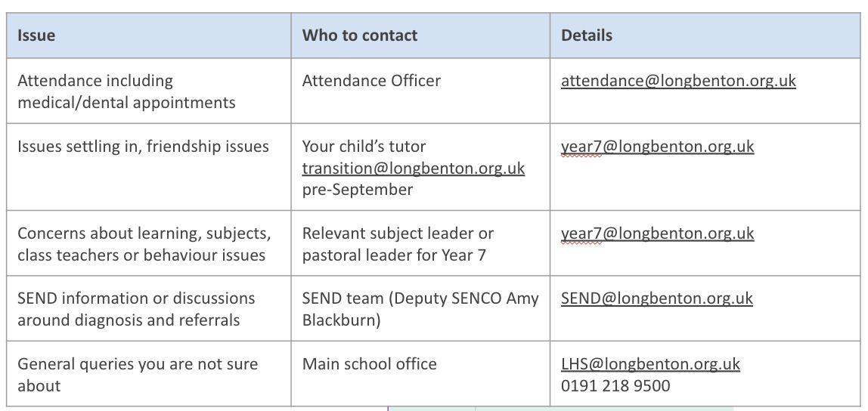Open the LHS@longbenton.org.uk email link

[649, 364]
